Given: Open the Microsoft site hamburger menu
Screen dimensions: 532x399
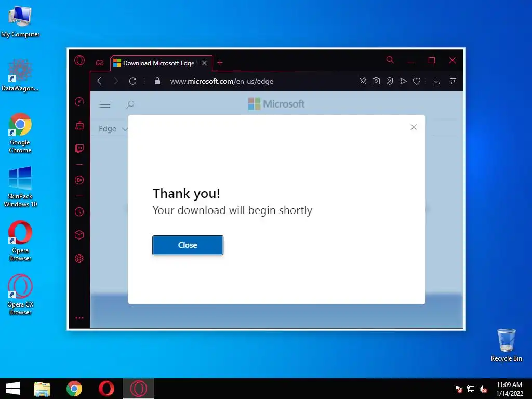Looking at the screenshot, I should tap(104, 104).
